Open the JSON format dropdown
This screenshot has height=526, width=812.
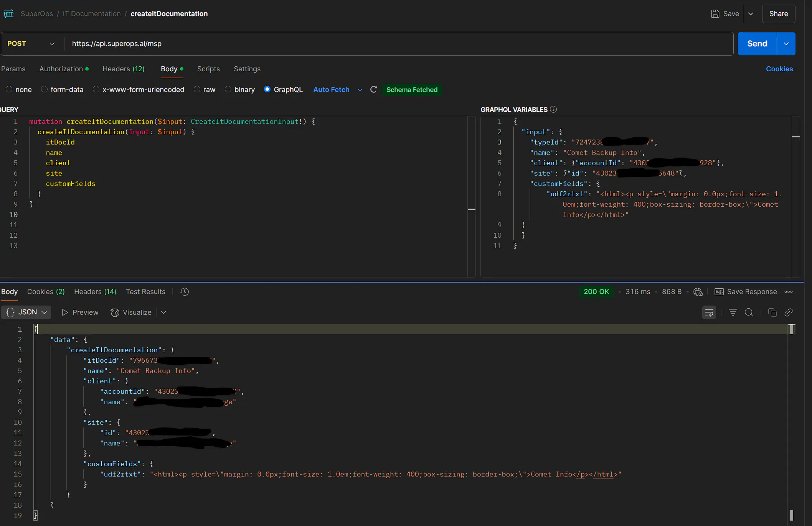[x=26, y=312]
